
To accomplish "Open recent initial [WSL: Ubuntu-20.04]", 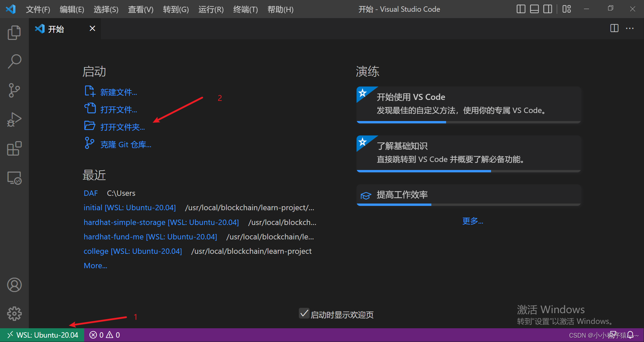I will click(129, 208).
